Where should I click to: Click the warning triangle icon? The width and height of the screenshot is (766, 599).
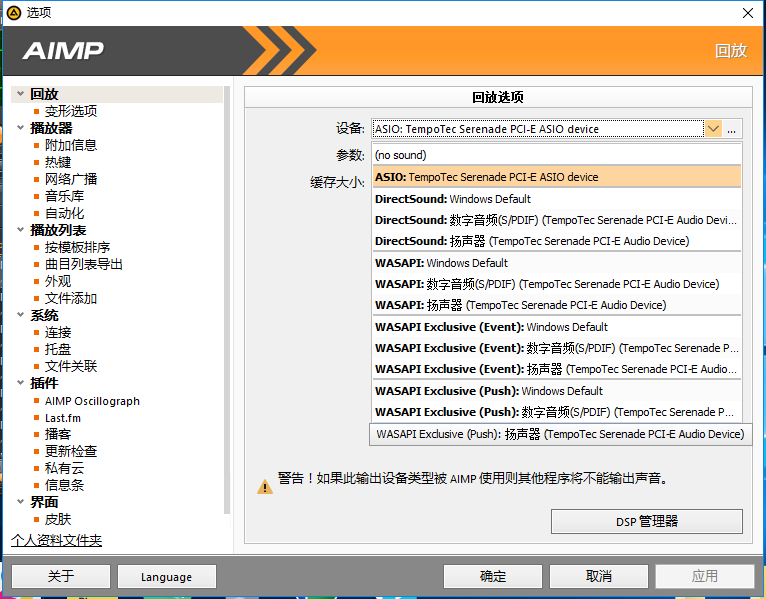[265, 486]
